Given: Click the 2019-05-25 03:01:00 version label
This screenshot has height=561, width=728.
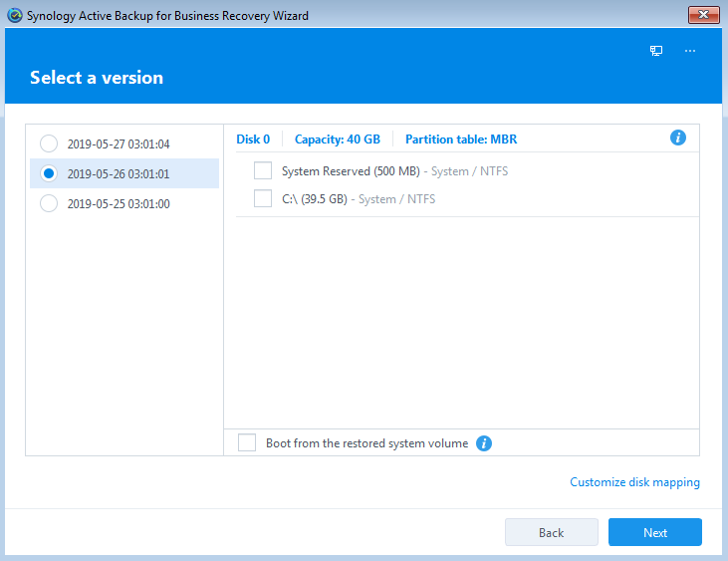Looking at the screenshot, I should point(119,204).
